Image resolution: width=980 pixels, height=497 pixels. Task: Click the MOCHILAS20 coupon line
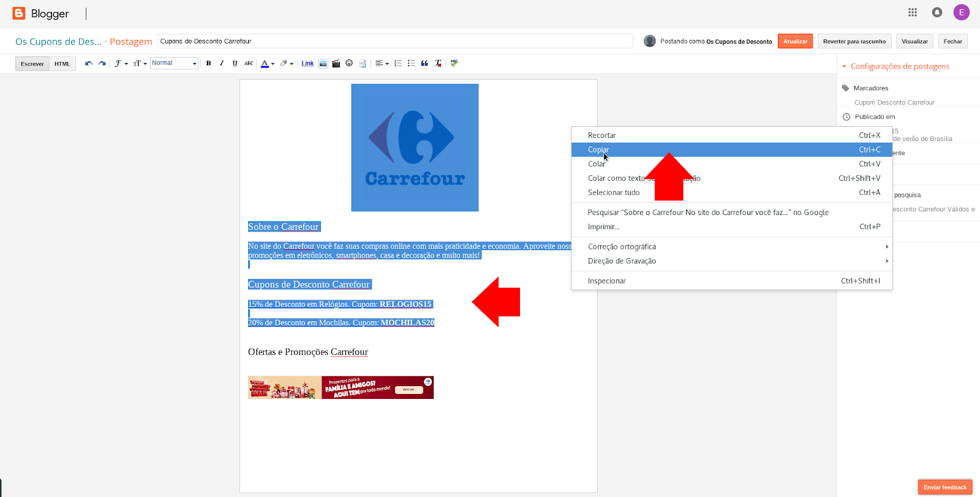(x=341, y=322)
